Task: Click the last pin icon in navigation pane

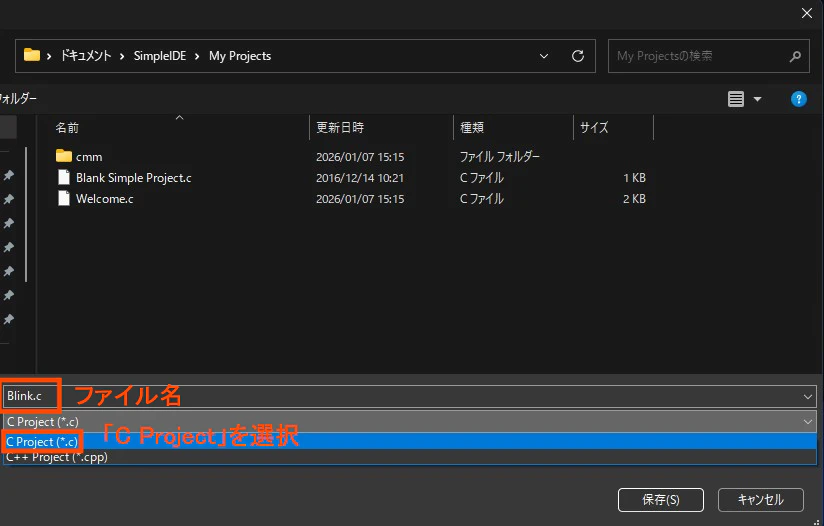Action: click(x=9, y=319)
